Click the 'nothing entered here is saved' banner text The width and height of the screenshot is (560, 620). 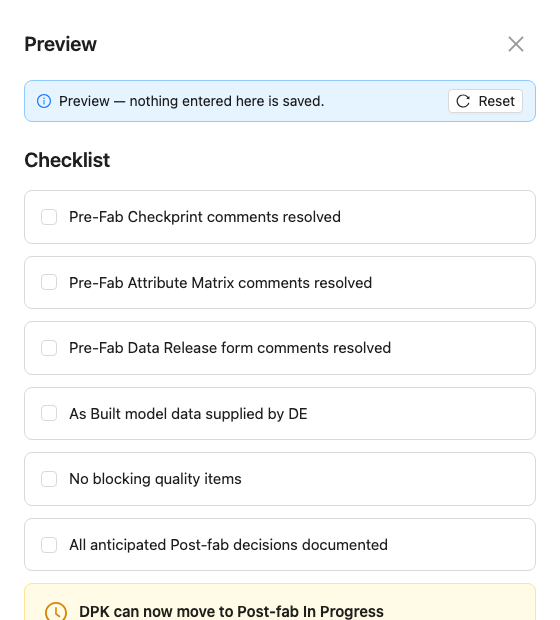(x=227, y=101)
